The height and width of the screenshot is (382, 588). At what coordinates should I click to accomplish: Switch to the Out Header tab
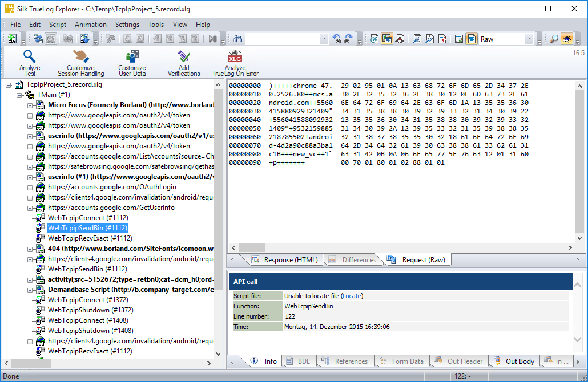coord(459,361)
